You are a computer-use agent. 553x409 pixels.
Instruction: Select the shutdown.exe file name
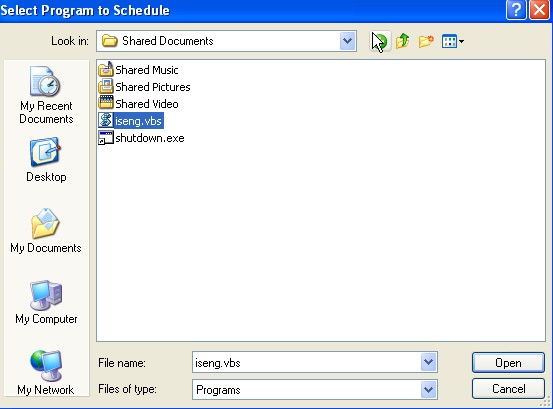pos(150,138)
